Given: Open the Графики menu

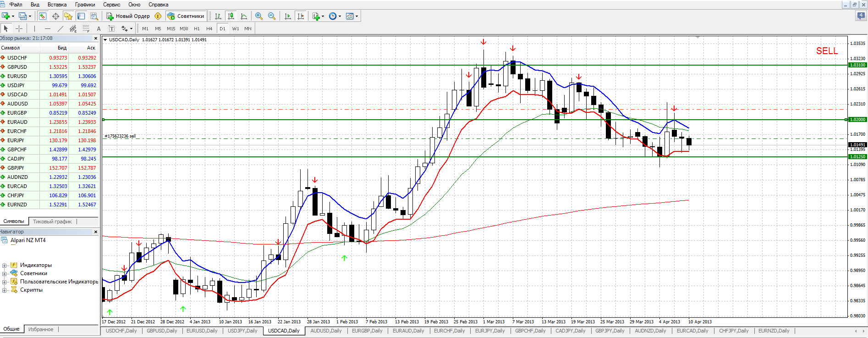Looking at the screenshot, I should pyautogui.click(x=85, y=5).
